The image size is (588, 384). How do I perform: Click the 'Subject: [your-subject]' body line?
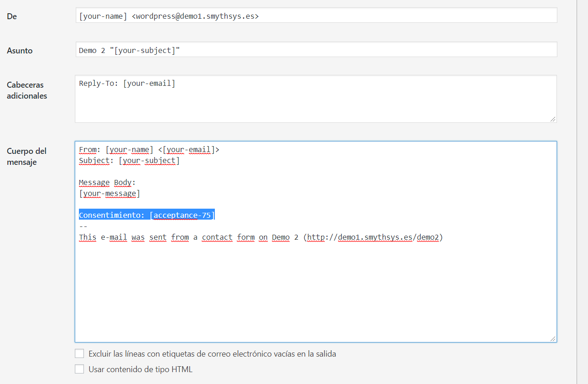129,161
